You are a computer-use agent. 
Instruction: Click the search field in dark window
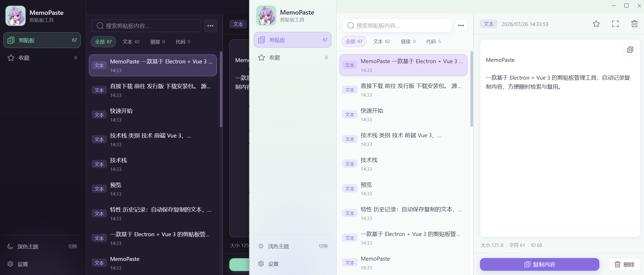146,26
